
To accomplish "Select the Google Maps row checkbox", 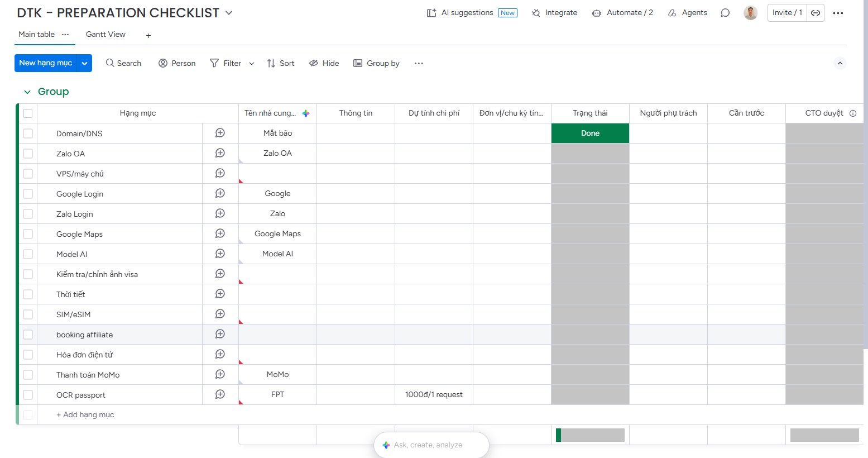I will coord(28,234).
